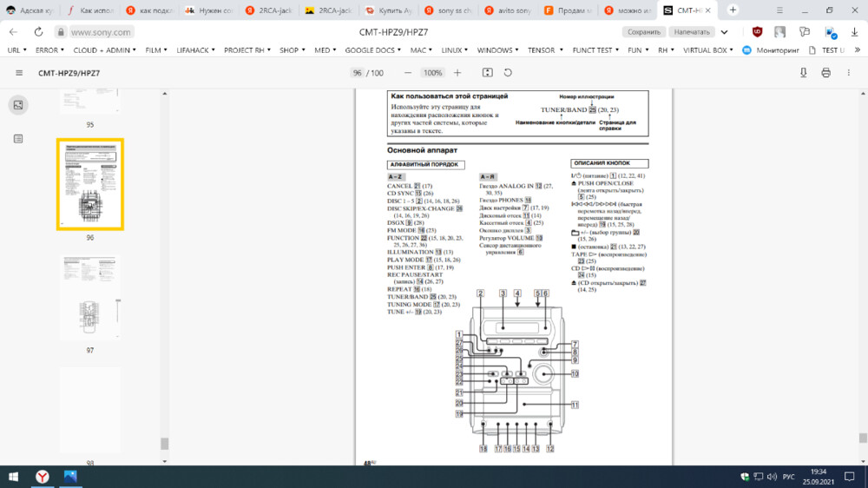Open the Photos app in taskbar

pyautogui.click(x=70, y=477)
